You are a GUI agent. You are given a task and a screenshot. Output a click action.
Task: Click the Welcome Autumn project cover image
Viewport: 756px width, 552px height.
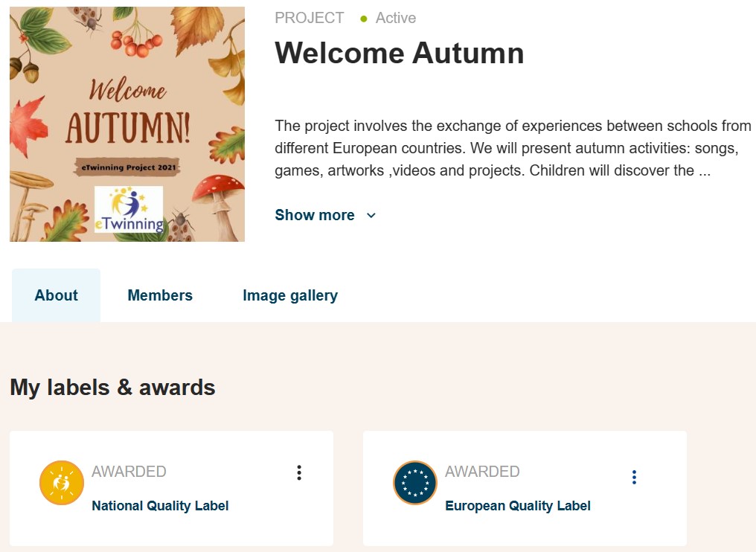click(x=127, y=97)
